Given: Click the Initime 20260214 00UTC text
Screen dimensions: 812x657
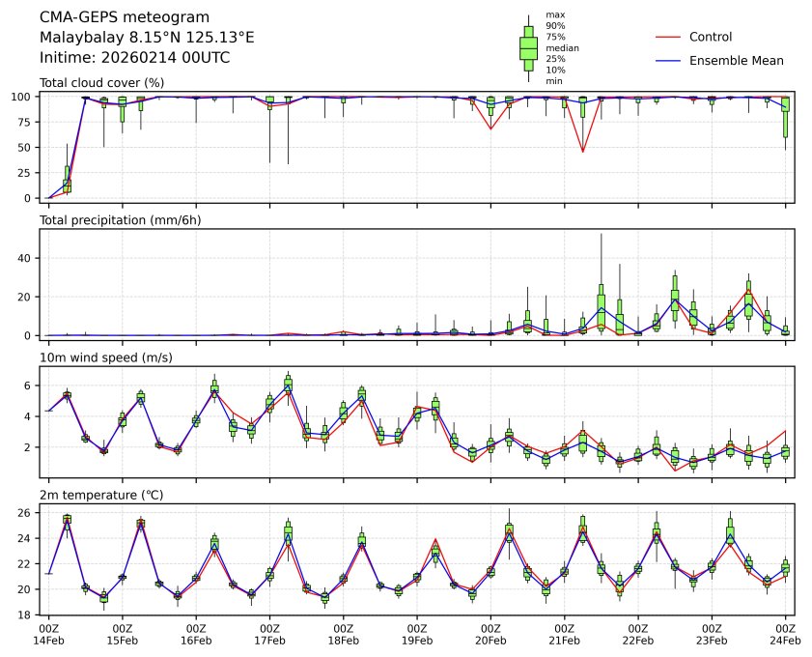Looking at the screenshot, I should [134, 58].
